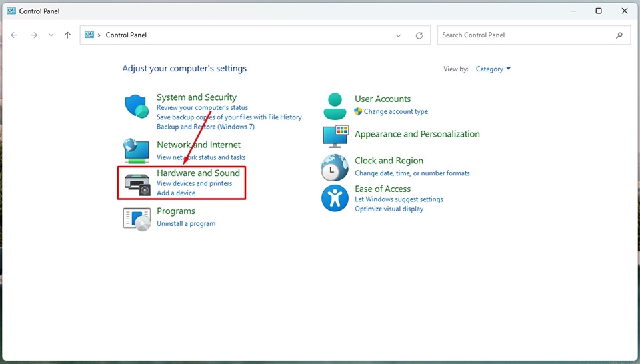Click Uninstall a program
Screen dimensions: 640x364
coord(186,223)
